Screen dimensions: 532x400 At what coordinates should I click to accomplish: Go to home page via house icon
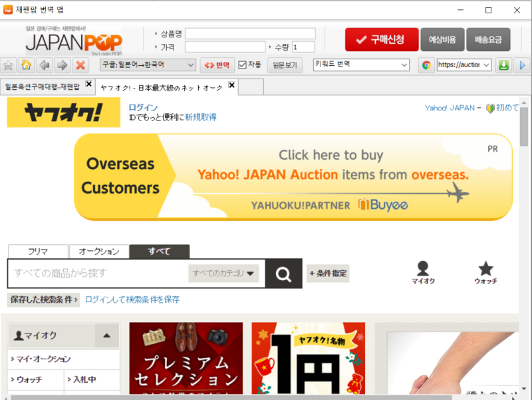(x=26, y=65)
